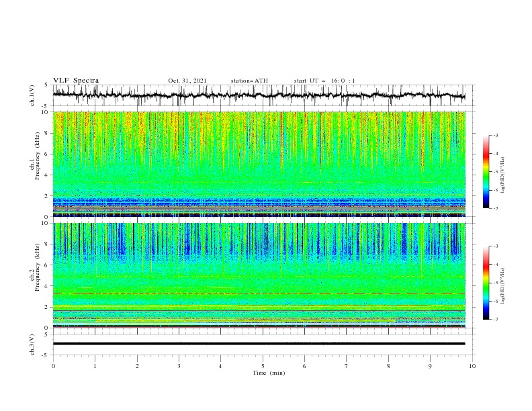The image size is (532, 411).
Task: Click the ch.2 colorbar 'log(PSD)(V²/Hz)' label
Action: (503, 285)
